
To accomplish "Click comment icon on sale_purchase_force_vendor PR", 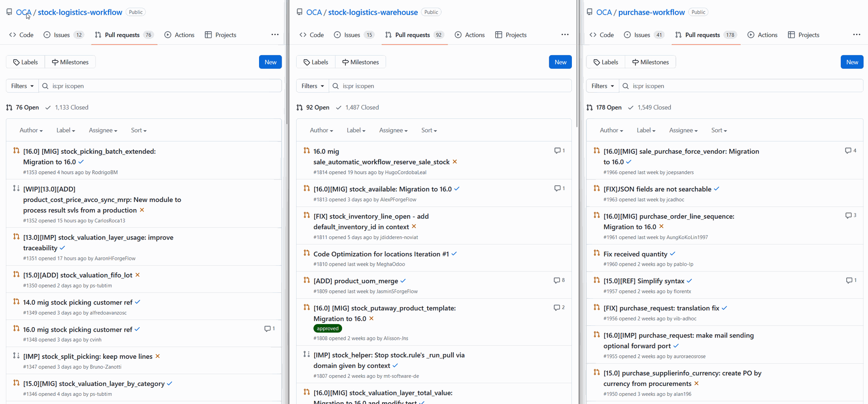I will [848, 151].
